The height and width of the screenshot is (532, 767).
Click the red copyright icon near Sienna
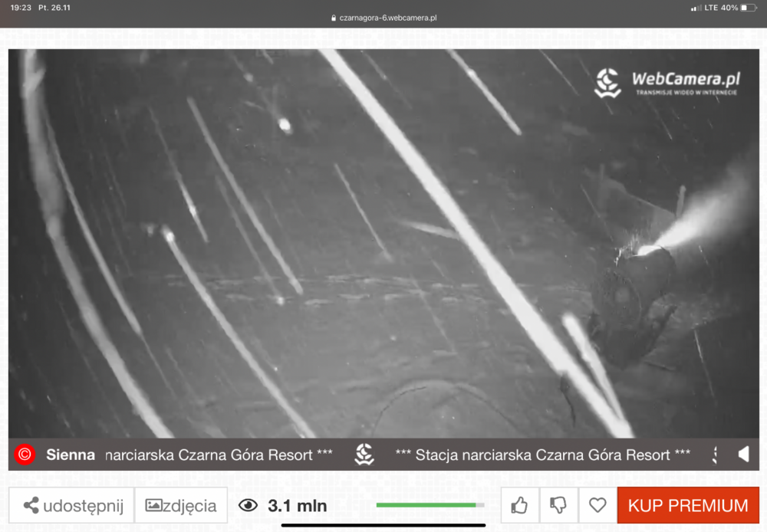[25, 455]
